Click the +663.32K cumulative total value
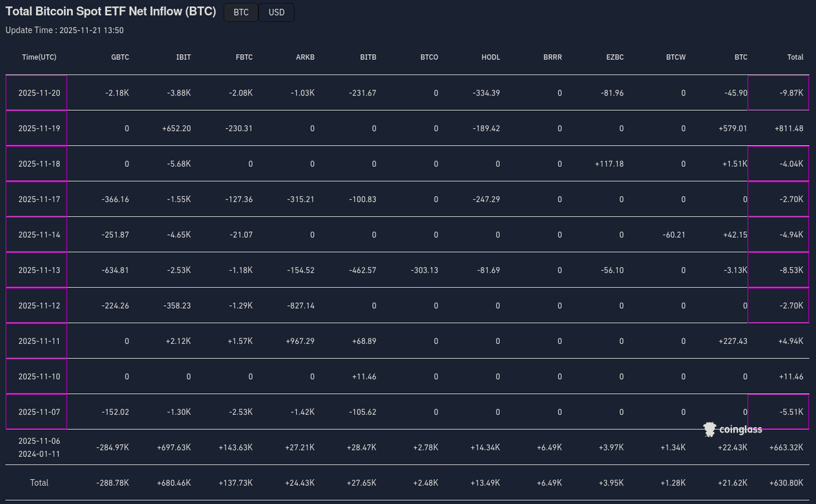Image resolution: width=816 pixels, height=504 pixels. coord(786,447)
